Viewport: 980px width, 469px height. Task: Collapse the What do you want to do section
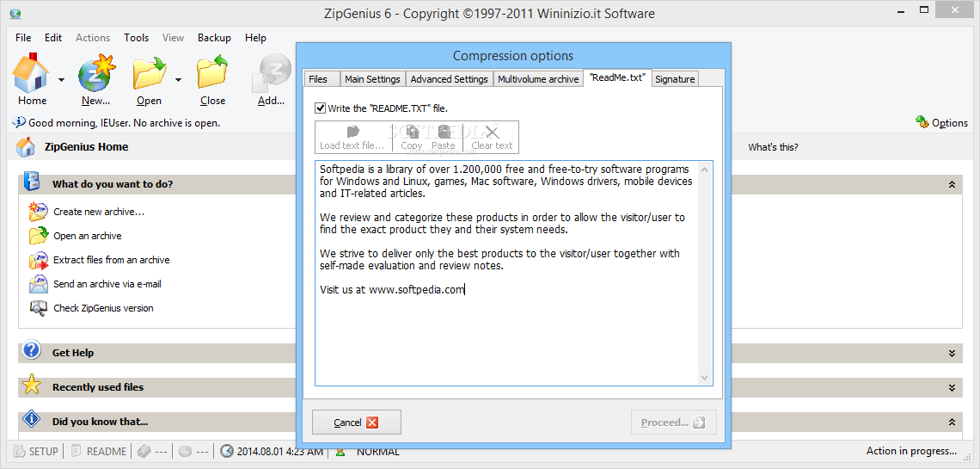pyautogui.click(x=952, y=184)
